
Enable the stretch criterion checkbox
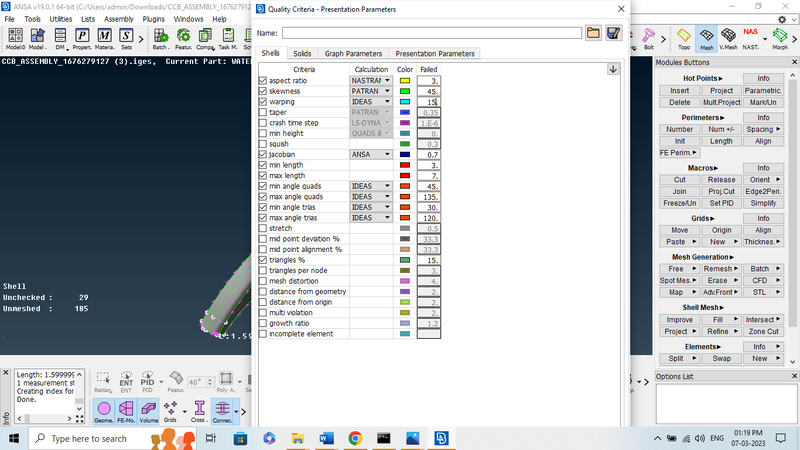(263, 228)
